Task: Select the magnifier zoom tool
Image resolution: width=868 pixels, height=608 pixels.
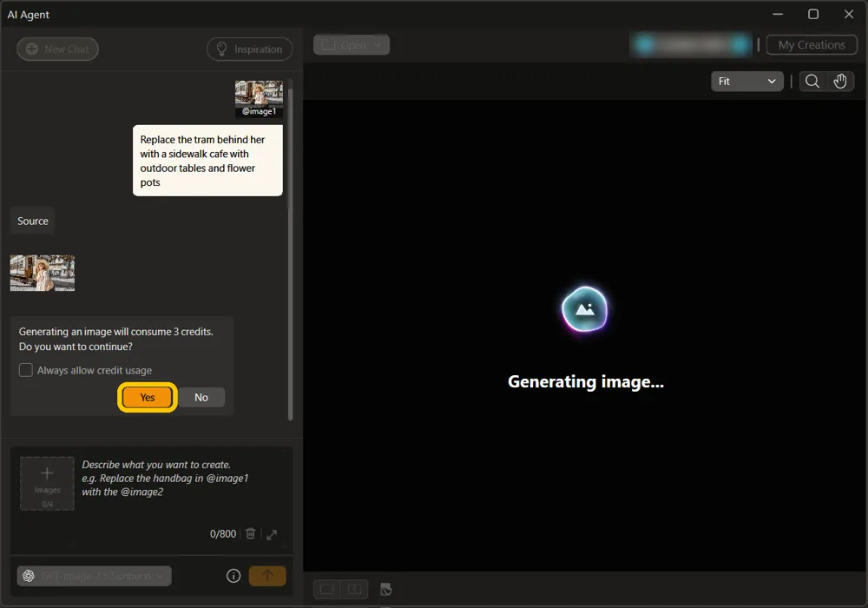Action: pos(812,82)
